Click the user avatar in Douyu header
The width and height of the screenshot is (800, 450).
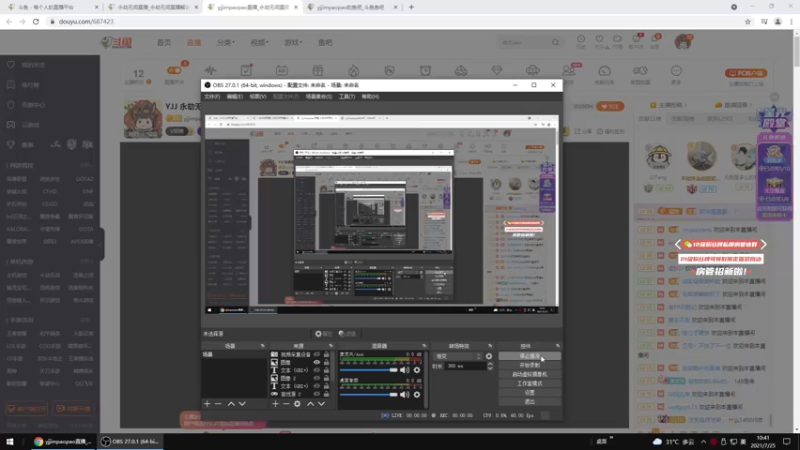[683, 42]
